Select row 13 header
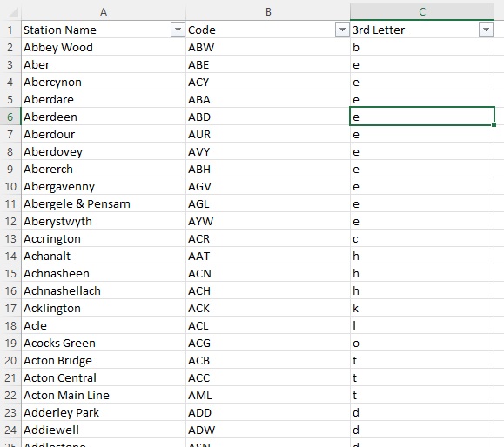The width and height of the screenshot is (504, 447). pos(10,238)
